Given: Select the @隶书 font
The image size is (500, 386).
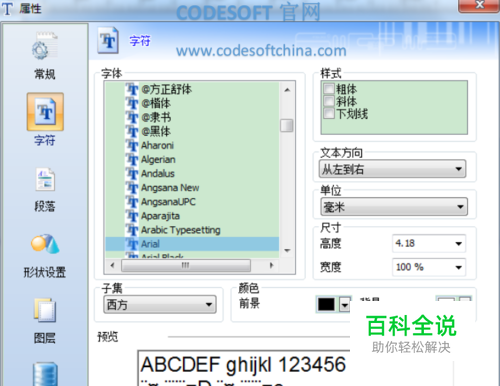Looking at the screenshot, I should 156,117.
